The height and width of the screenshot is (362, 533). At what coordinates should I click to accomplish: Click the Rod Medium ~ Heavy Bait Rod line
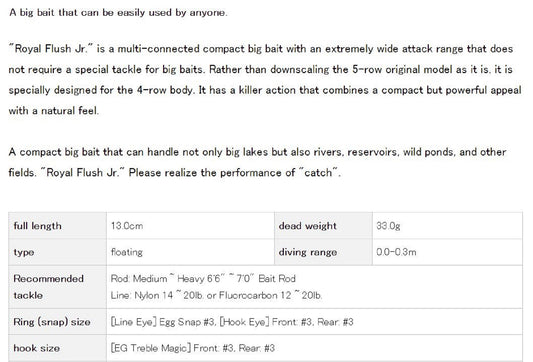click(203, 278)
